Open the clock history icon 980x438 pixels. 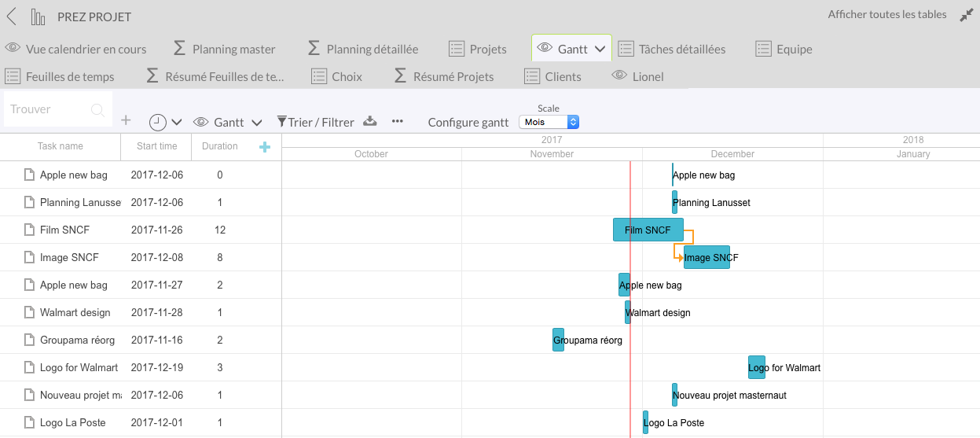(x=158, y=122)
